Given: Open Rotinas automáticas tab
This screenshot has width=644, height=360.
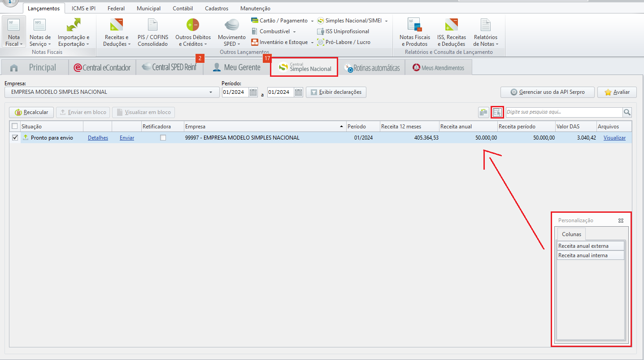Looking at the screenshot, I should tap(372, 68).
